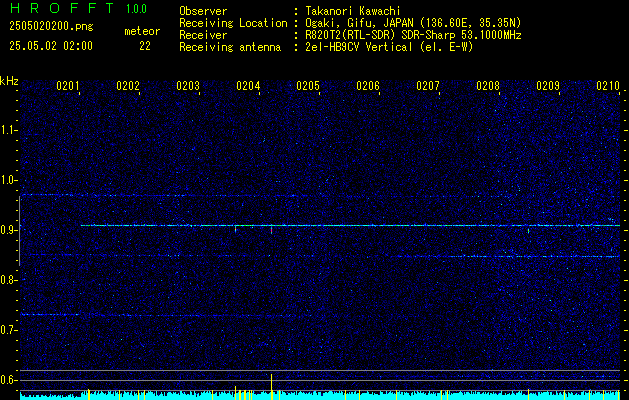Click time marker 0210
Viewport: 629px width, 400px height.
click(608, 85)
